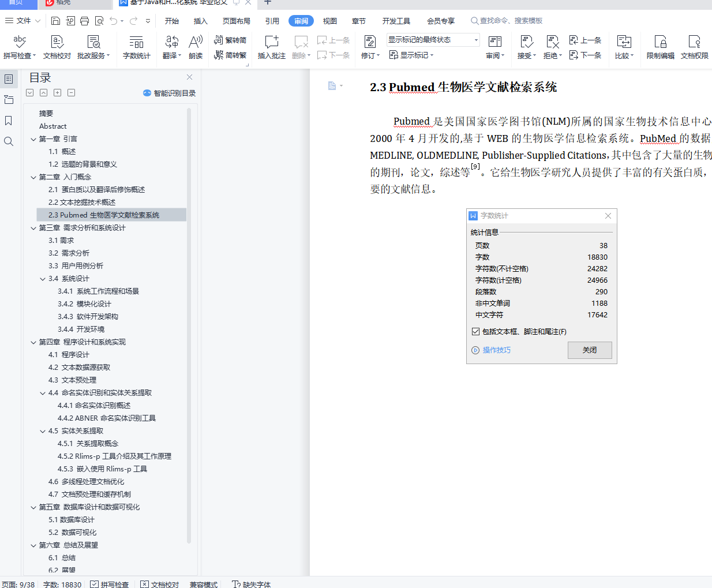Screen dimensions: 712x588
Task: Click the 兼容模式 status bar item
Action: 204,584
